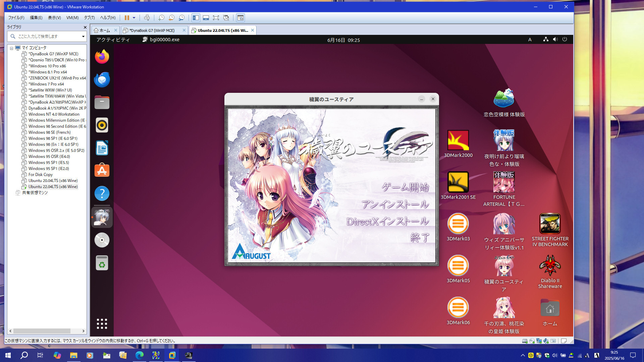The height and width of the screenshot is (362, 644).
Task: Take a snapshot of this virtual machine
Action: coord(161,18)
